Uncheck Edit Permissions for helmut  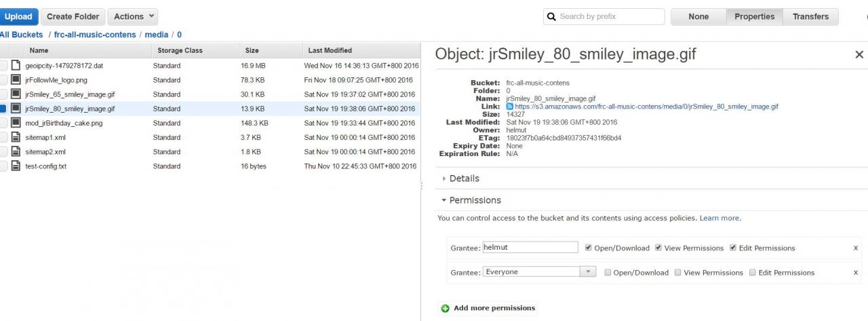click(x=733, y=248)
